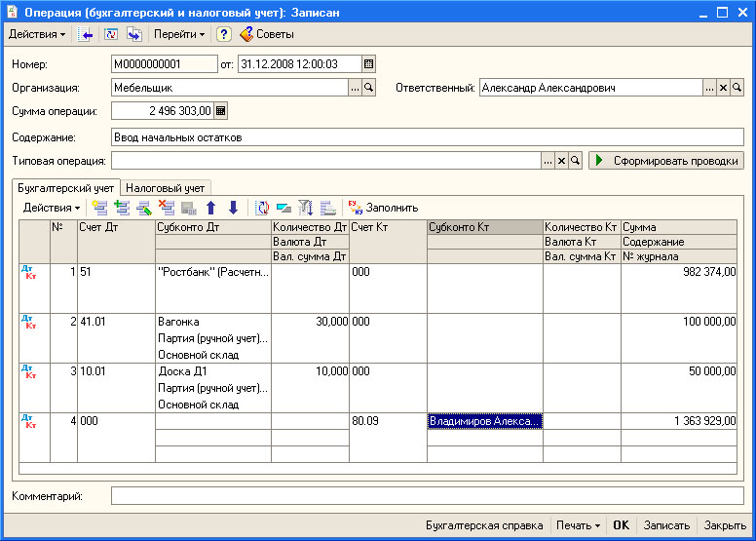The height and width of the screenshot is (541, 756).
Task: Select highlighted Владимиров Алекса... cell
Action: (x=485, y=421)
